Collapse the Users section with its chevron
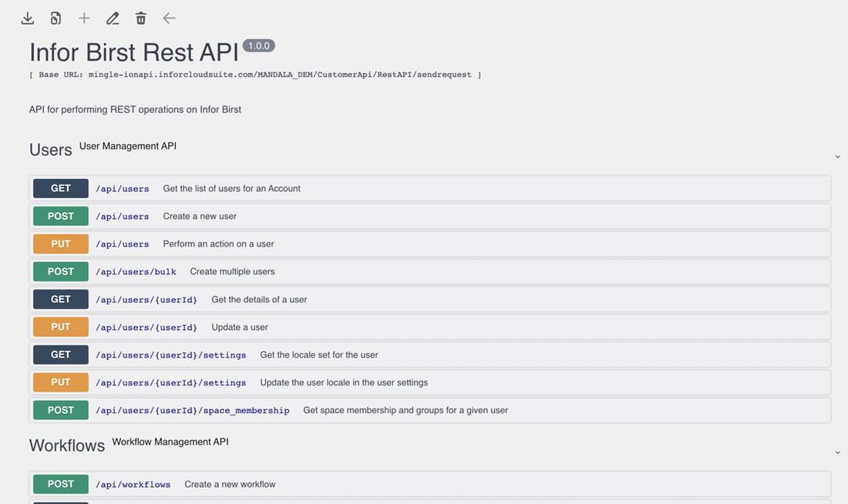 [x=837, y=156]
